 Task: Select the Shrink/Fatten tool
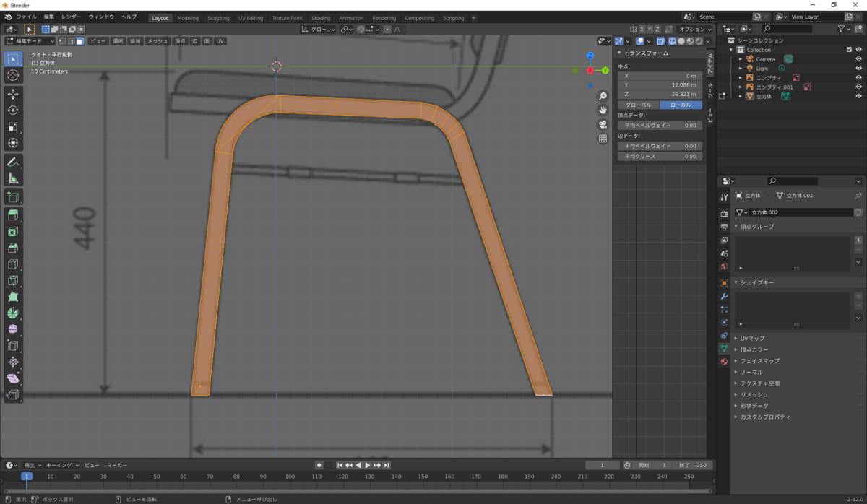[13, 362]
